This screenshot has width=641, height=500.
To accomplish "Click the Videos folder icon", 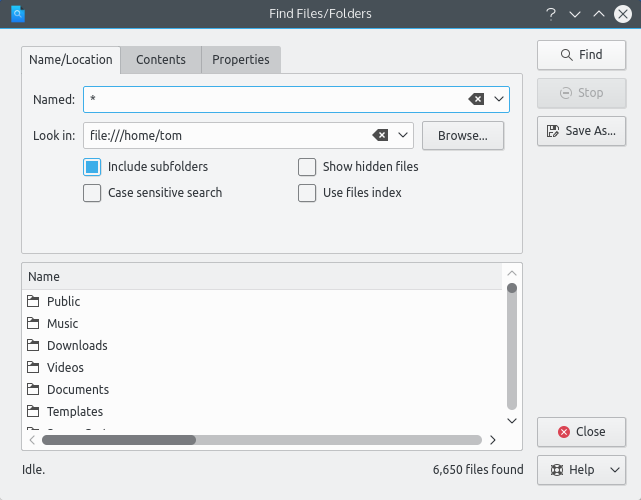I will tap(33, 368).
